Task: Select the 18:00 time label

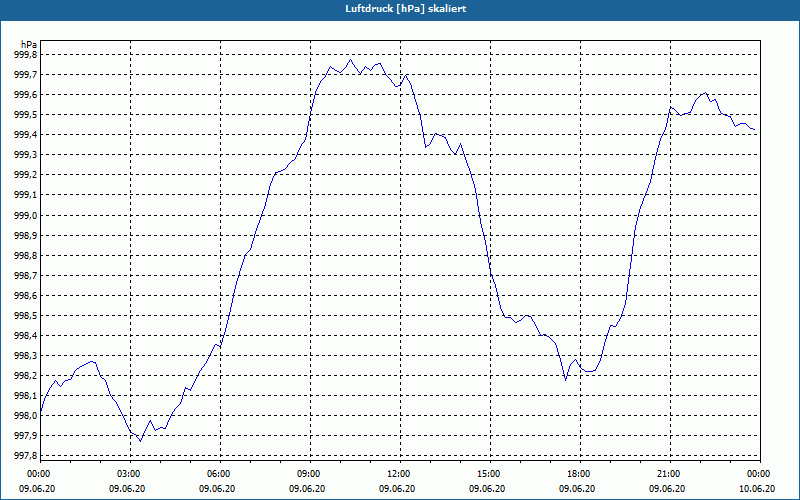Action: (577, 474)
